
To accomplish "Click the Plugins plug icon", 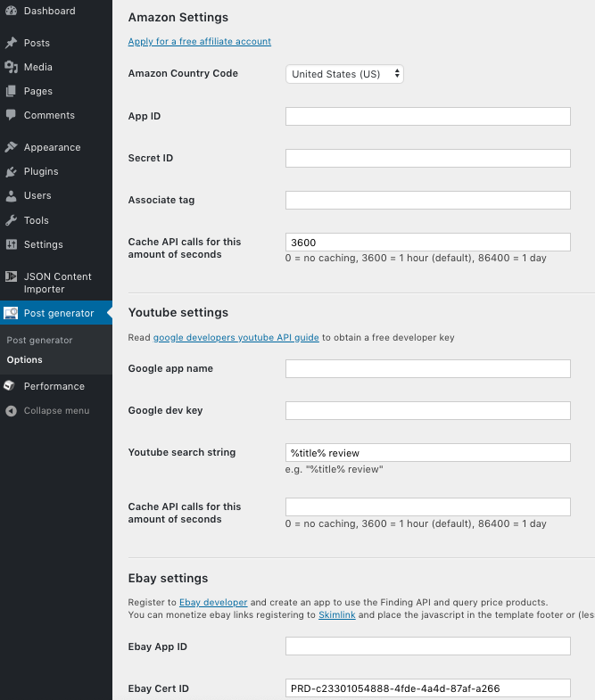I will point(12,171).
